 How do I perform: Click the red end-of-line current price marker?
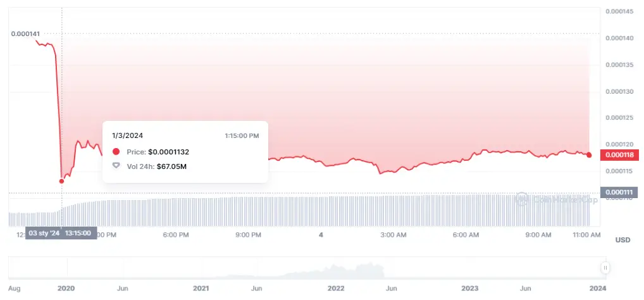pos(589,155)
